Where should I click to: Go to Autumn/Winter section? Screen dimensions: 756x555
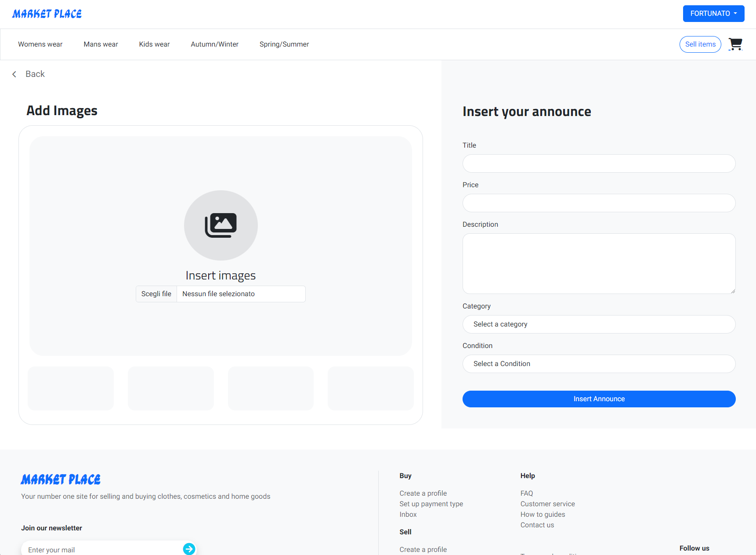tap(214, 44)
